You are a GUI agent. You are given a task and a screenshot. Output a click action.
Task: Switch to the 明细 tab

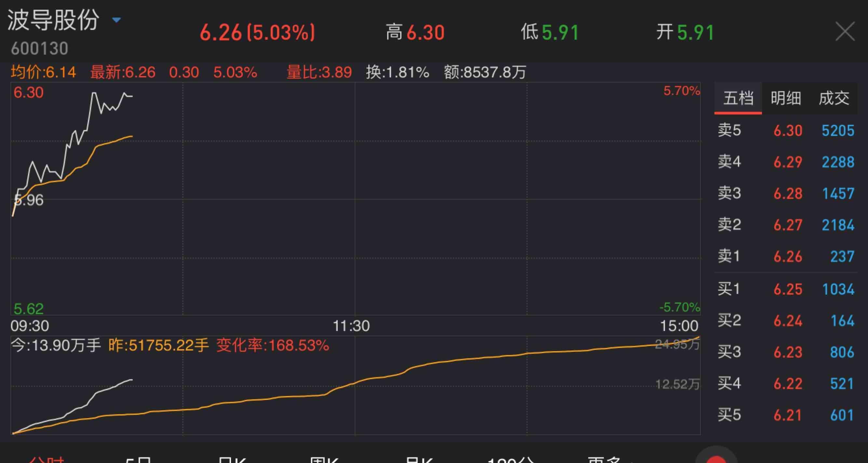786,98
